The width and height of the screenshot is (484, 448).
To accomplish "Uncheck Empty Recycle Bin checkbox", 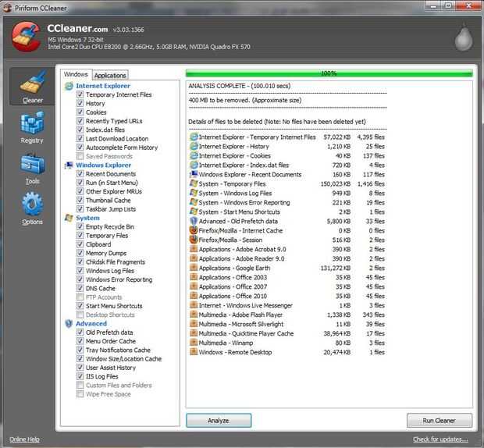I will pos(80,226).
